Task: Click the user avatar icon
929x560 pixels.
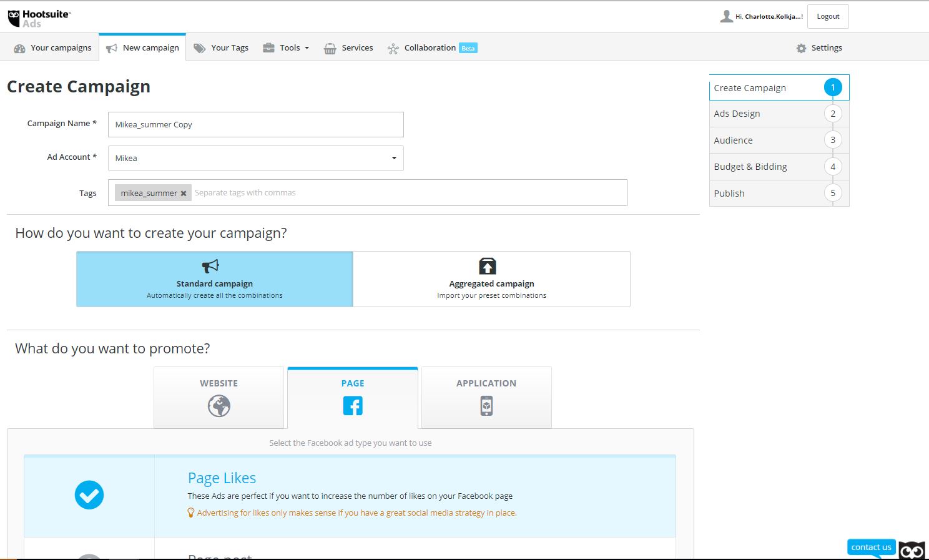Action: tap(726, 16)
